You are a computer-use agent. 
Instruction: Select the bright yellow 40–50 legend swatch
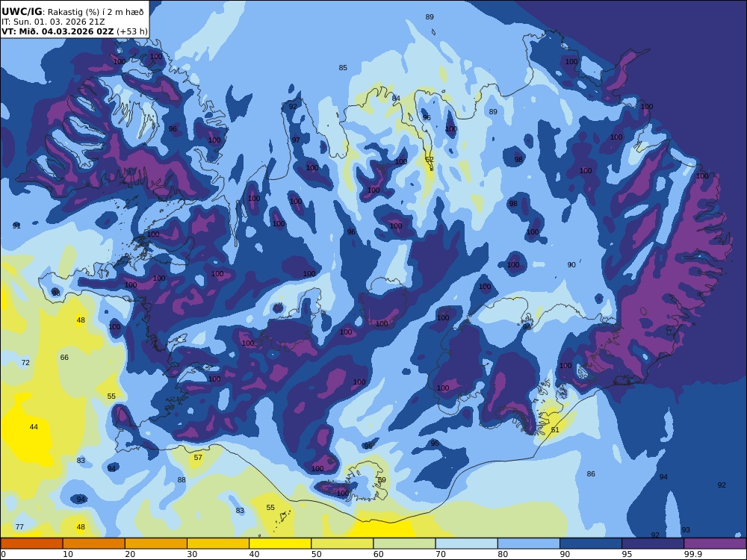pyautogui.click(x=280, y=544)
